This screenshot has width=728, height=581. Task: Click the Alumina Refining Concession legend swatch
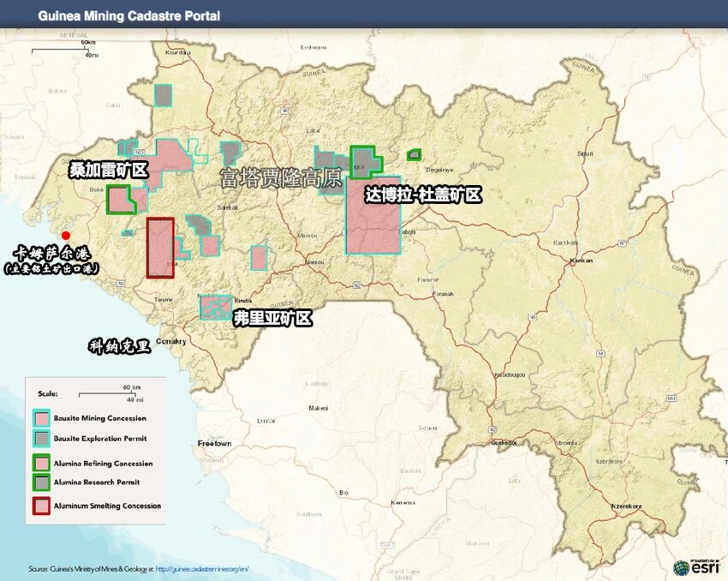[x=41, y=464]
